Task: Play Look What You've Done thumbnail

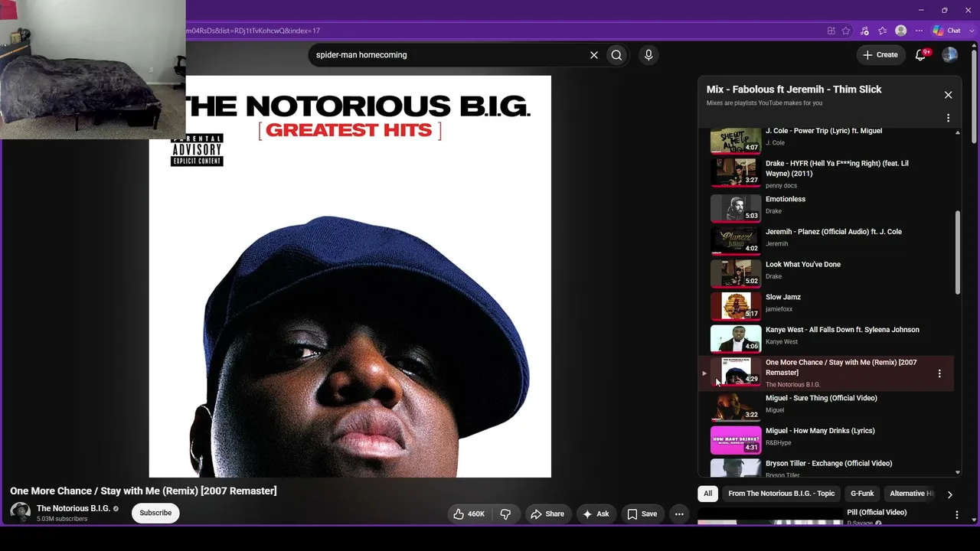Action: coord(736,273)
